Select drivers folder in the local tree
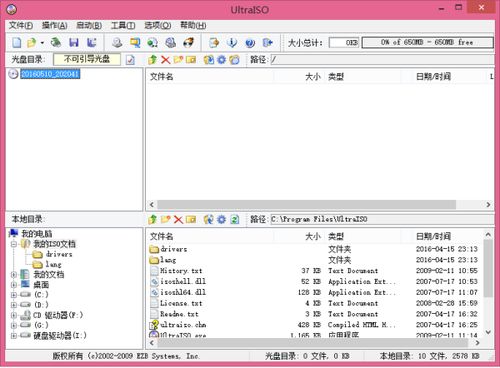 pos(59,254)
